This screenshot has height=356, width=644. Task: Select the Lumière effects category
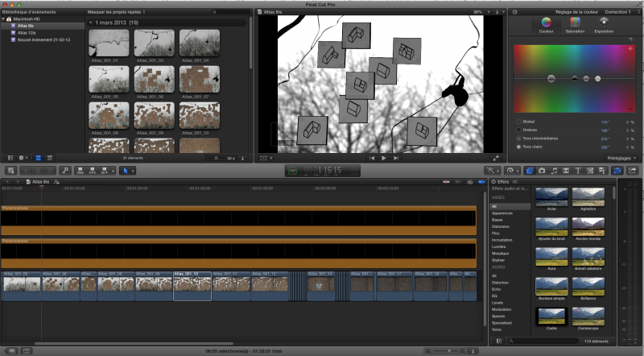coord(500,245)
